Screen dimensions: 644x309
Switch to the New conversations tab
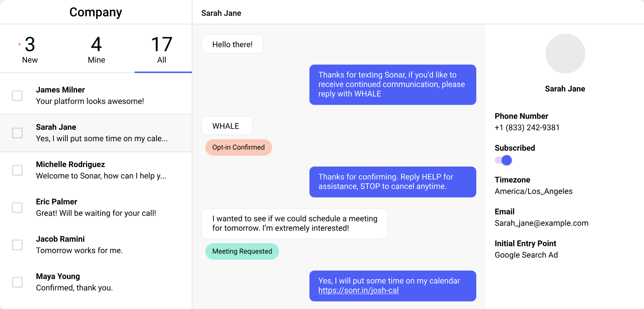coord(30,50)
